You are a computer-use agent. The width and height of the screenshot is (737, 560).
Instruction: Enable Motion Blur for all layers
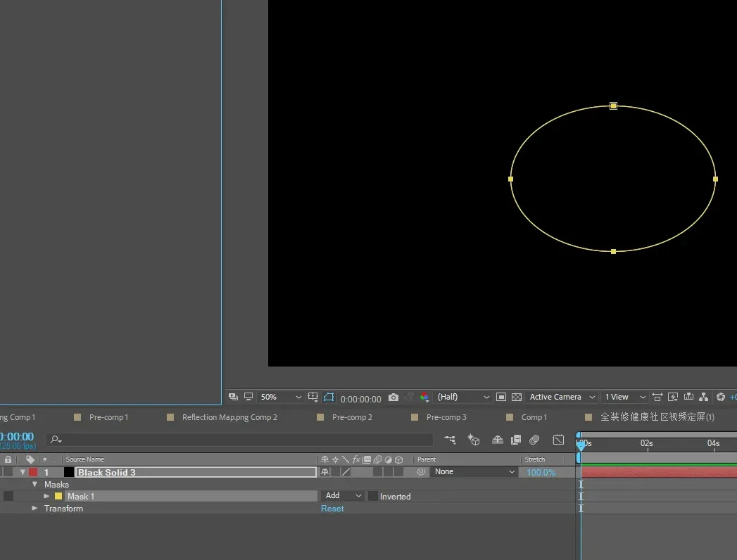[x=534, y=440]
